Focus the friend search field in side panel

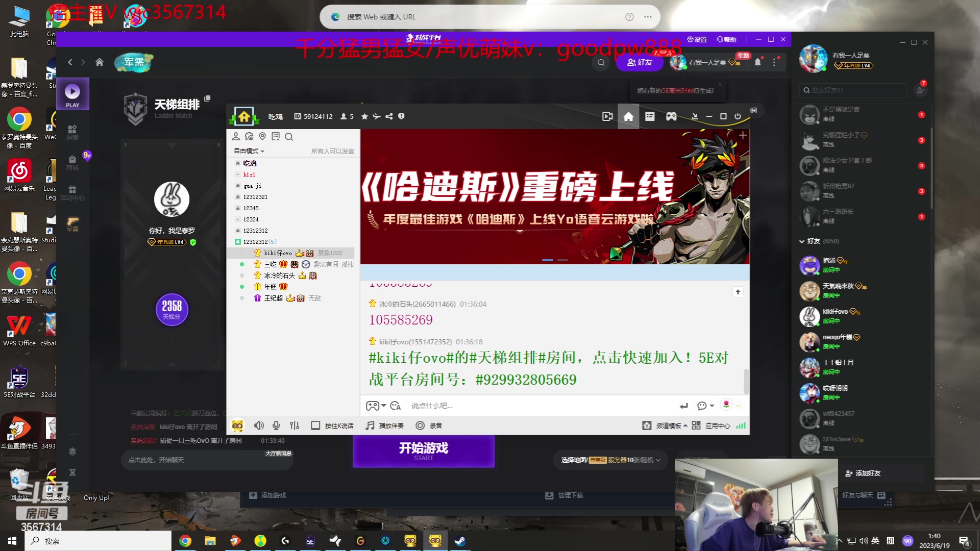click(x=852, y=90)
